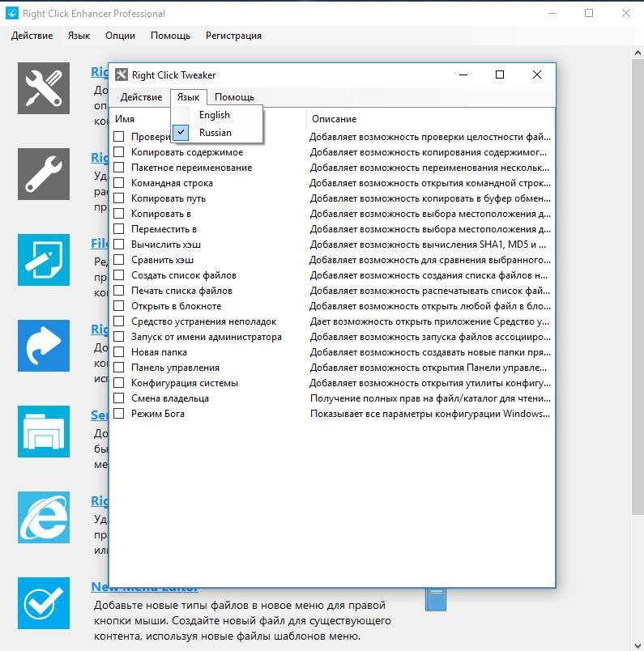Click the Right Click Enhancer title bar icon
The width and height of the screenshot is (644, 651).
tap(12, 13)
